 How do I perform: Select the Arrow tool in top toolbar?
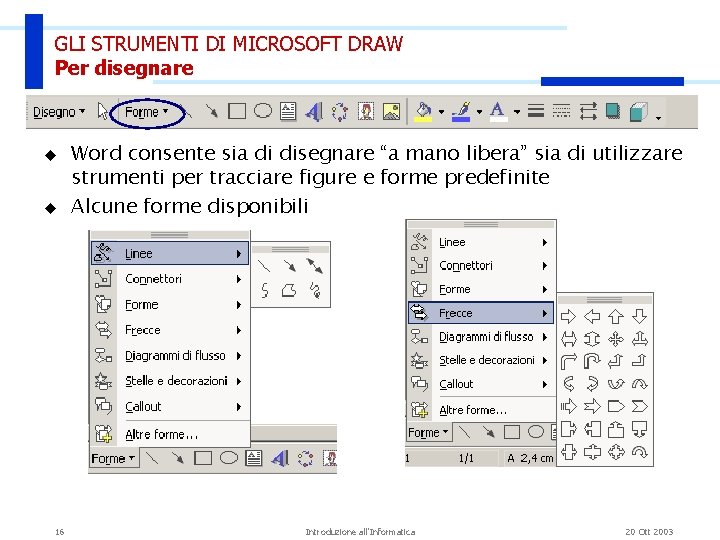tap(212, 111)
